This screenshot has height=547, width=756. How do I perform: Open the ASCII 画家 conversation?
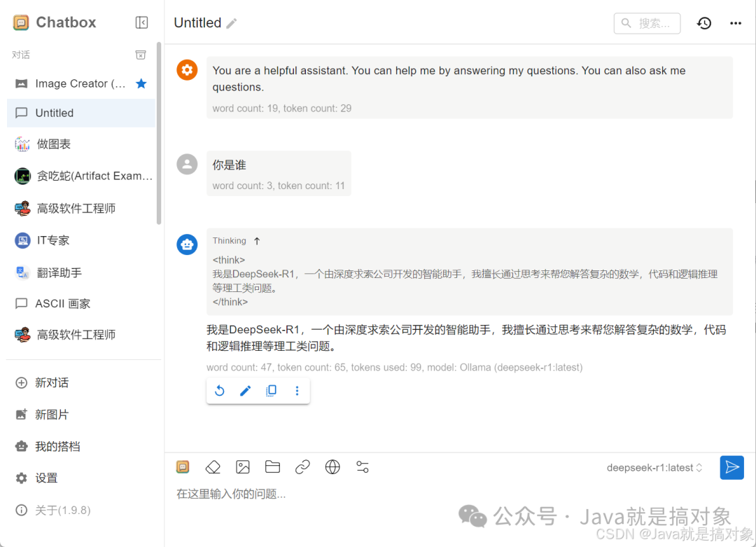[x=80, y=303]
